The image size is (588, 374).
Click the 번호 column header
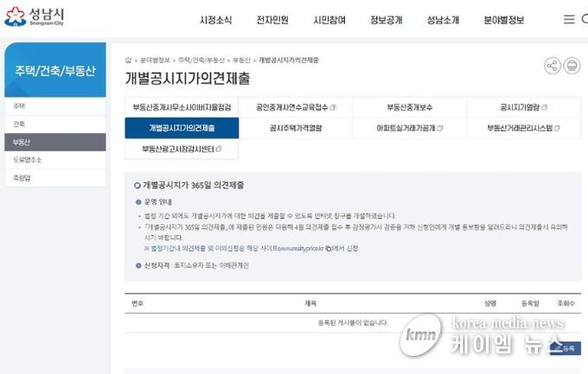point(137,303)
